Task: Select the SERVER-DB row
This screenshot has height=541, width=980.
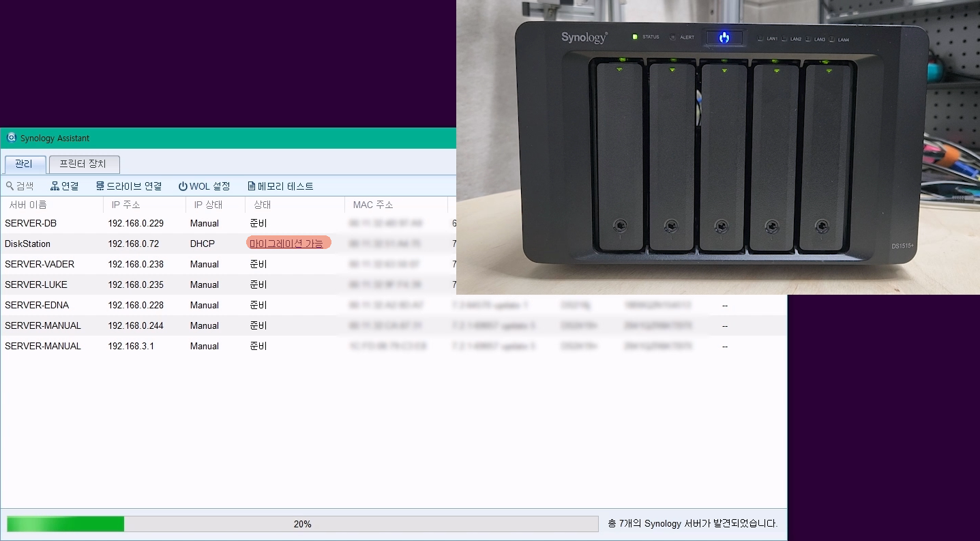Action: click(x=31, y=223)
